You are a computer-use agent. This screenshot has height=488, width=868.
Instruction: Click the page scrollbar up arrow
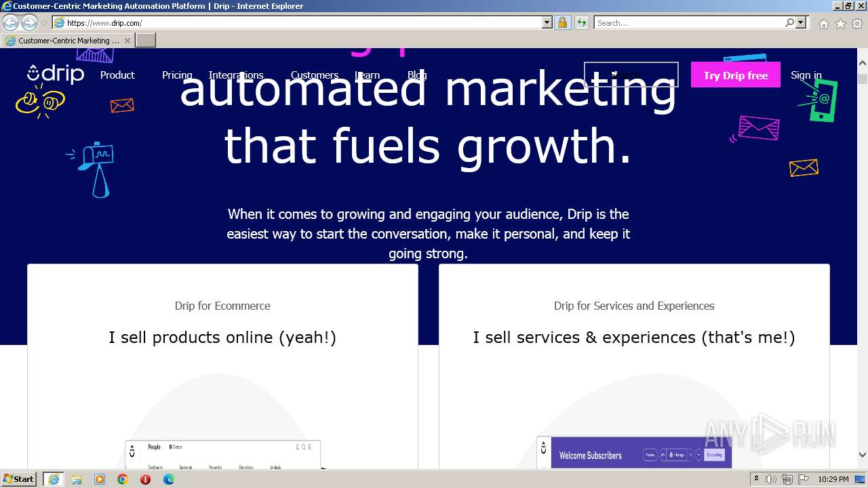pos(863,63)
